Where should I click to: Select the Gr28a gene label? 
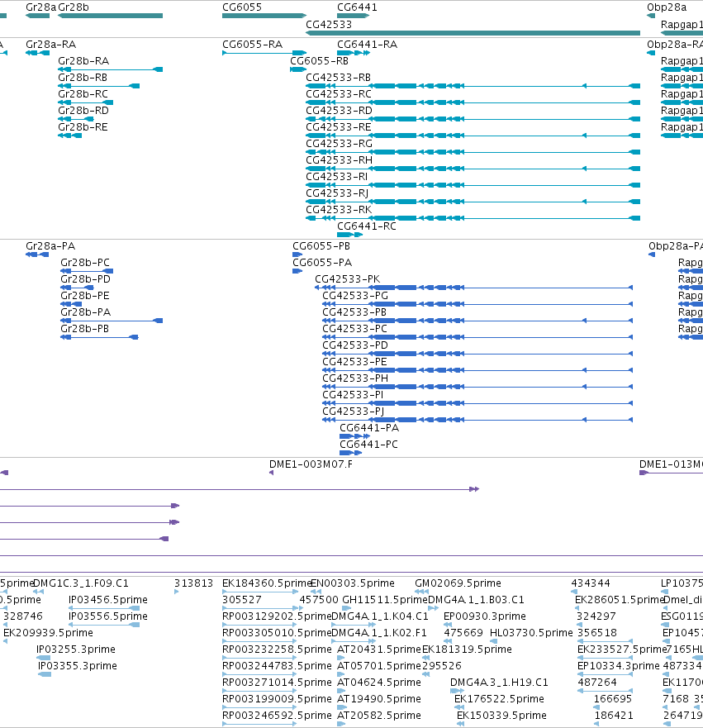click(x=40, y=7)
